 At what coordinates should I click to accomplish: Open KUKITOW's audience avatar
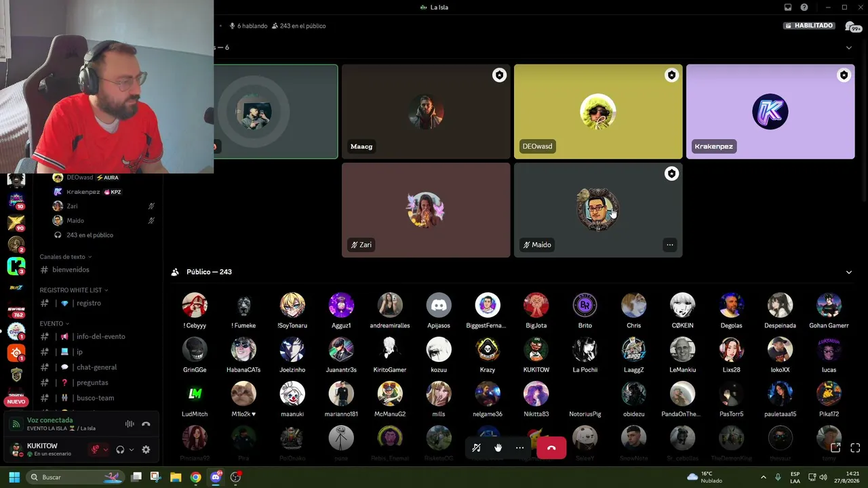point(536,350)
